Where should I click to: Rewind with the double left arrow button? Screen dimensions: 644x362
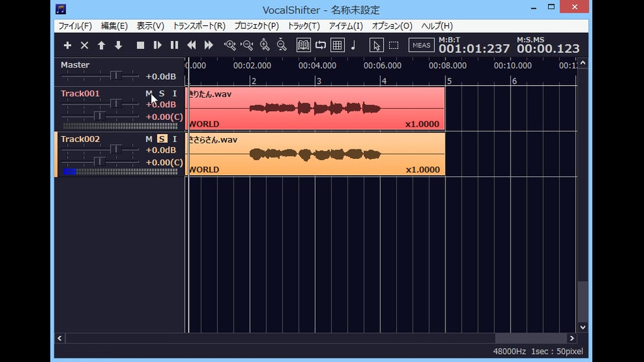click(x=191, y=45)
